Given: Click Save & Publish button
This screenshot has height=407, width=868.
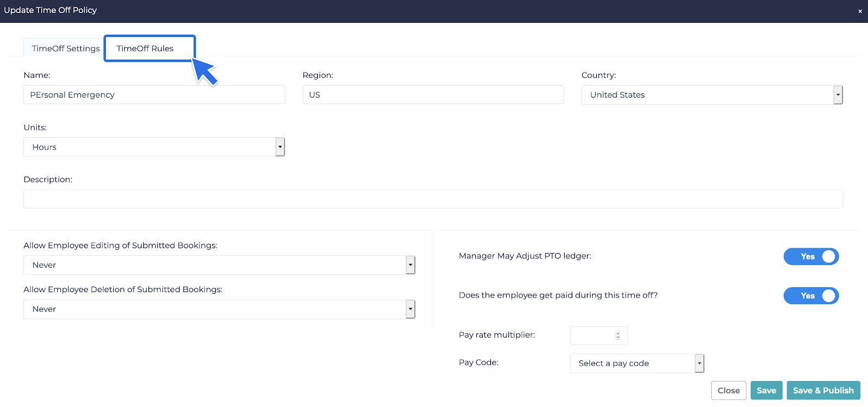Looking at the screenshot, I should [x=823, y=390].
